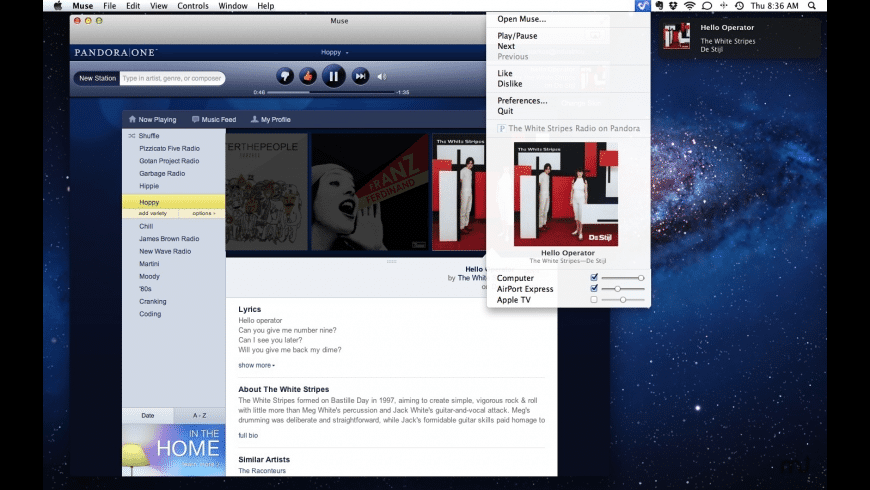
Task: Click the Pandora P icon in dropdown
Action: pos(501,128)
